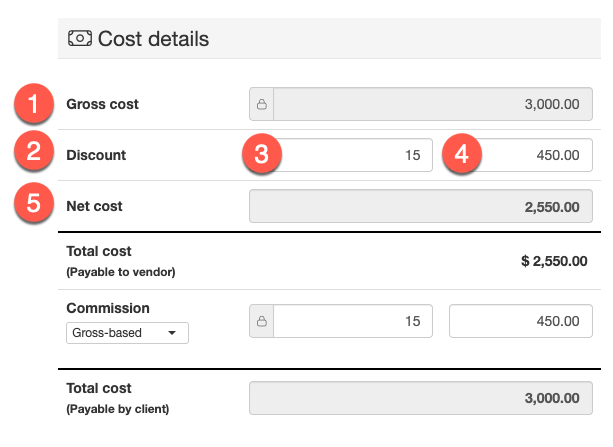Screen dimensions: 613x447
Task: Click the lock icon in Commission percentage field
Action: click(262, 322)
